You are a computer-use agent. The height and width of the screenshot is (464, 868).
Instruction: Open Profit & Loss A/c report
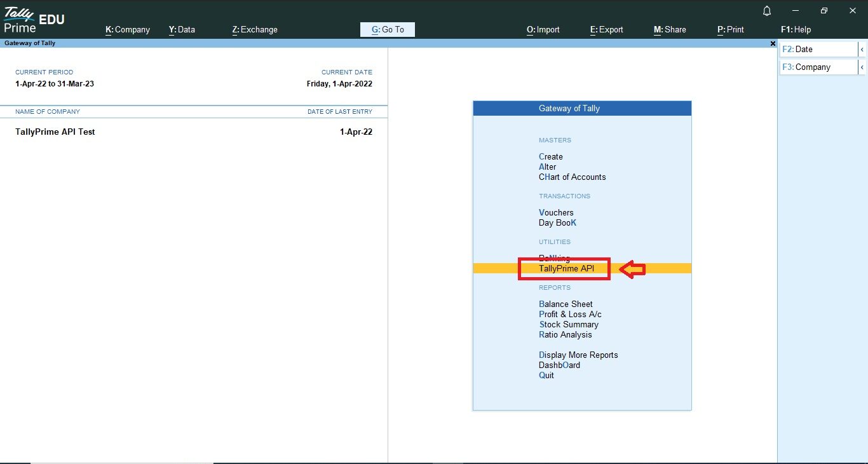[x=570, y=314]
